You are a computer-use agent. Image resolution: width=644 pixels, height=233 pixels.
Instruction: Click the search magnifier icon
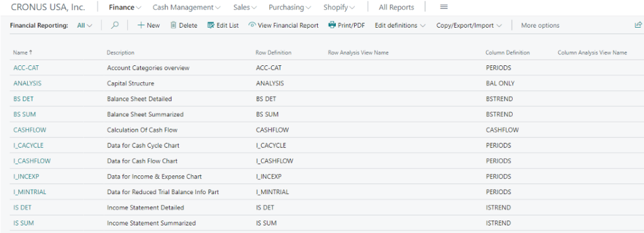(x=115, y=25)
